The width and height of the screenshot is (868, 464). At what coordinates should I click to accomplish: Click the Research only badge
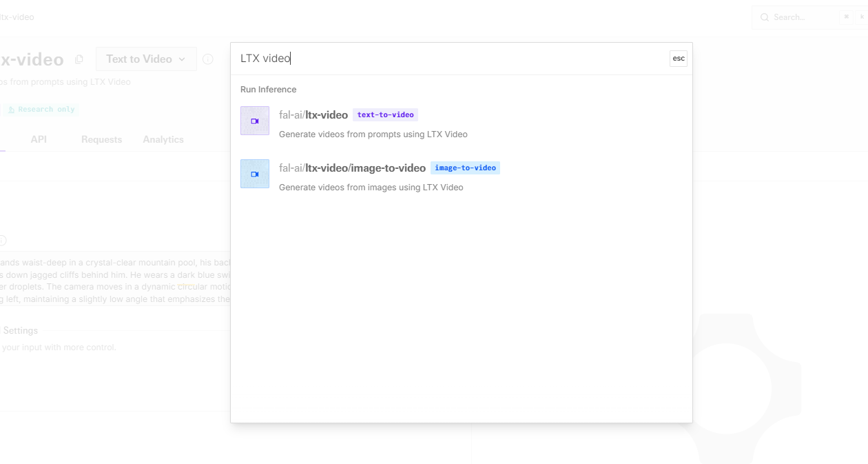[x=41, y=110]
